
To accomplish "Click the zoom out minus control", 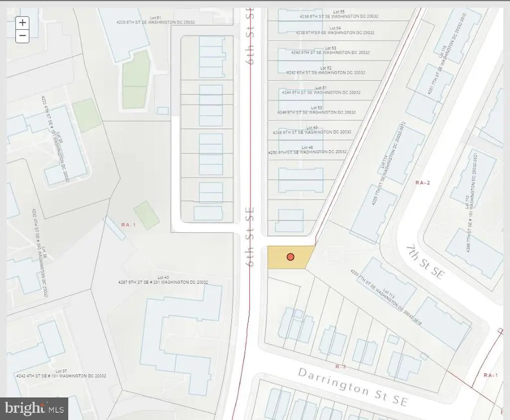I will [22, 36].
